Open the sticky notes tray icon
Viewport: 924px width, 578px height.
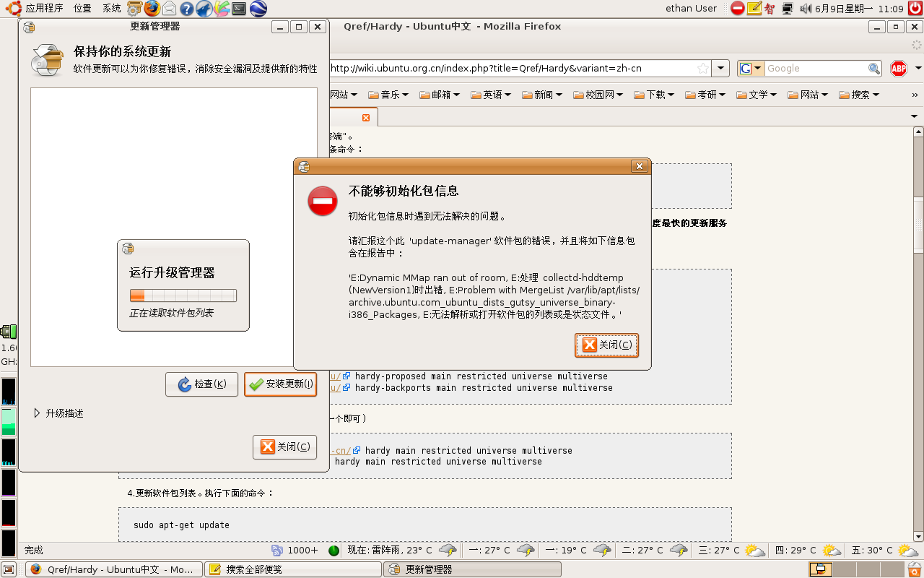754,9
